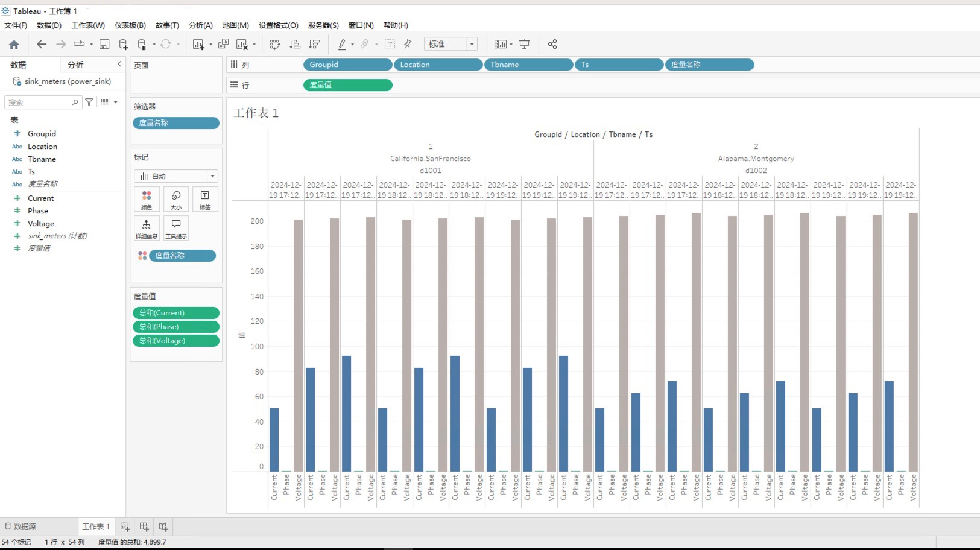The height and width of the screenshot is (550, 980).
Task: Click the save workbook icon
Action: coord(104,45)
